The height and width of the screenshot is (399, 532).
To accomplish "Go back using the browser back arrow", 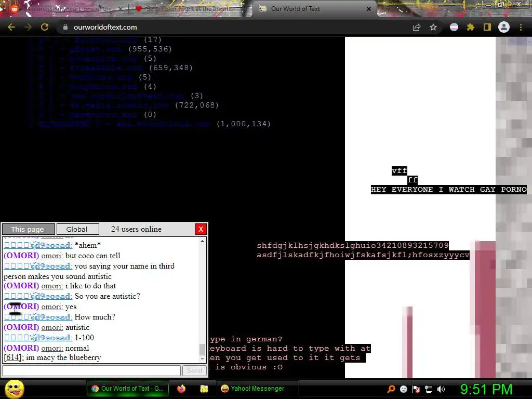I will pos(11,27).
